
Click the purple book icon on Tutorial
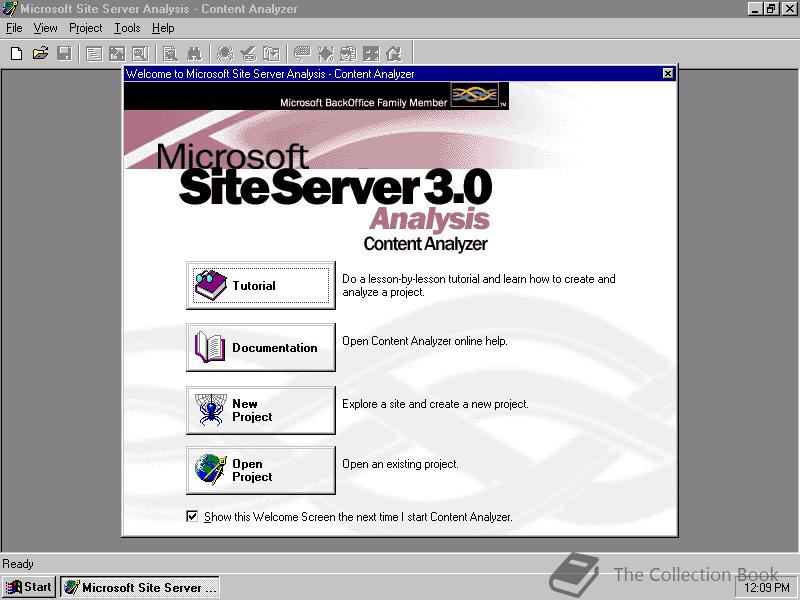point(210,285)
